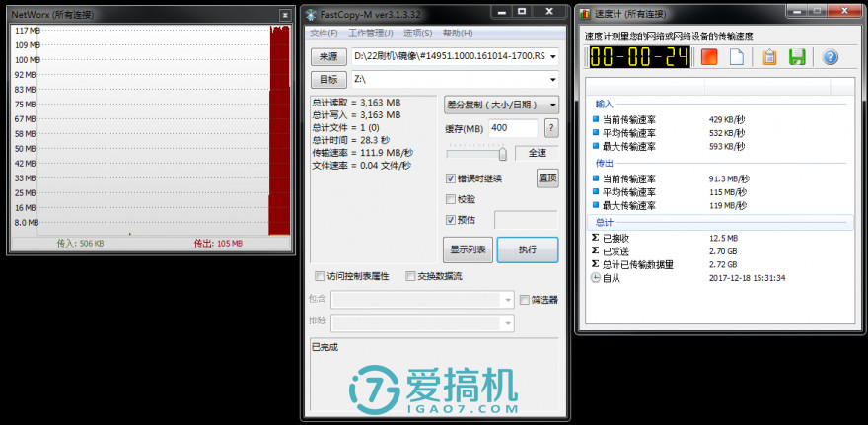
Task: Click the 91.3 MB/秒 current output rate
Action: (x=729, y=179)
